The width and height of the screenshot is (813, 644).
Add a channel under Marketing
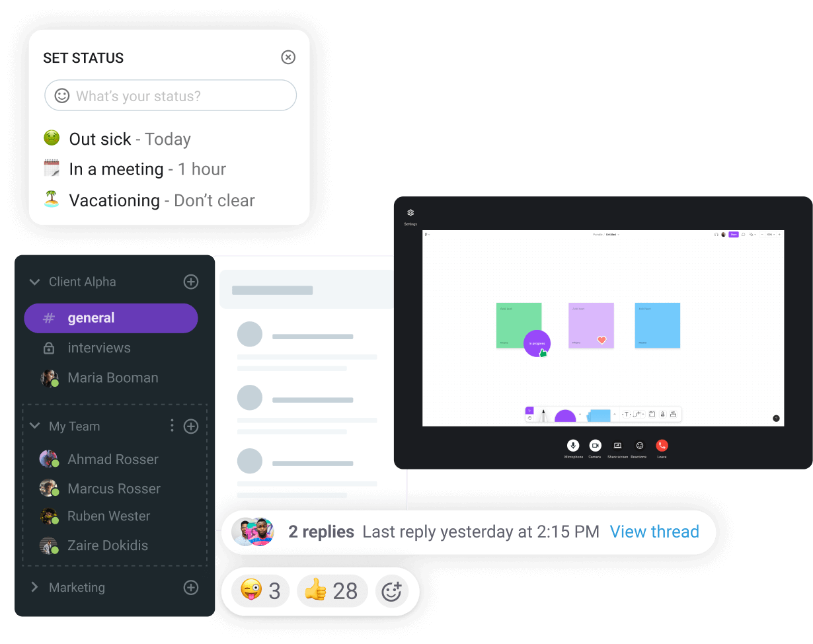coord(190,587)
